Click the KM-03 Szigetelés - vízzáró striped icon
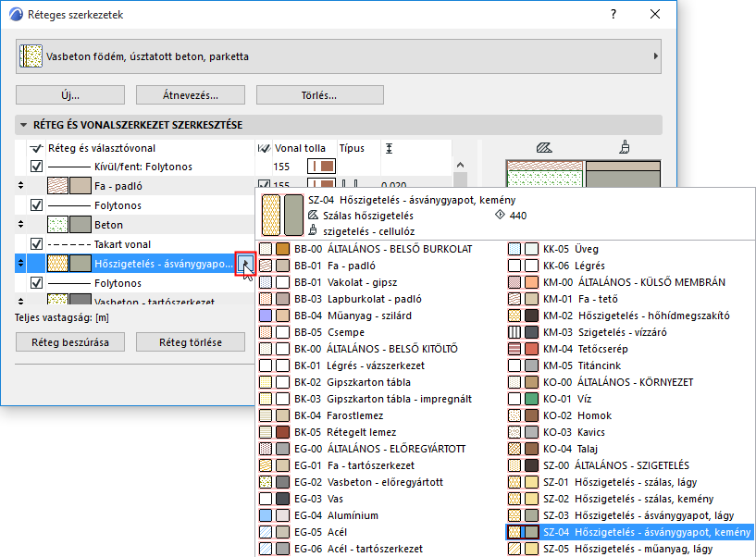 click(514, 332)
